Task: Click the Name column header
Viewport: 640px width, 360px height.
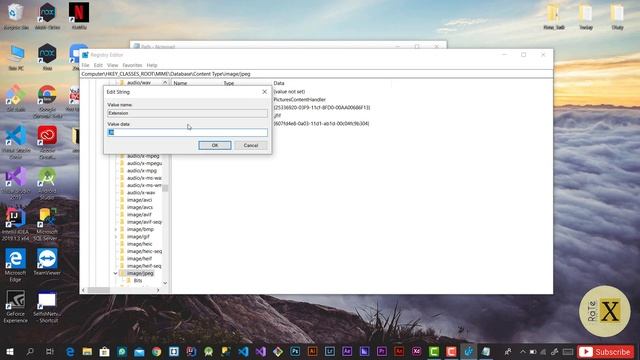Action: (x=180, y=83)
